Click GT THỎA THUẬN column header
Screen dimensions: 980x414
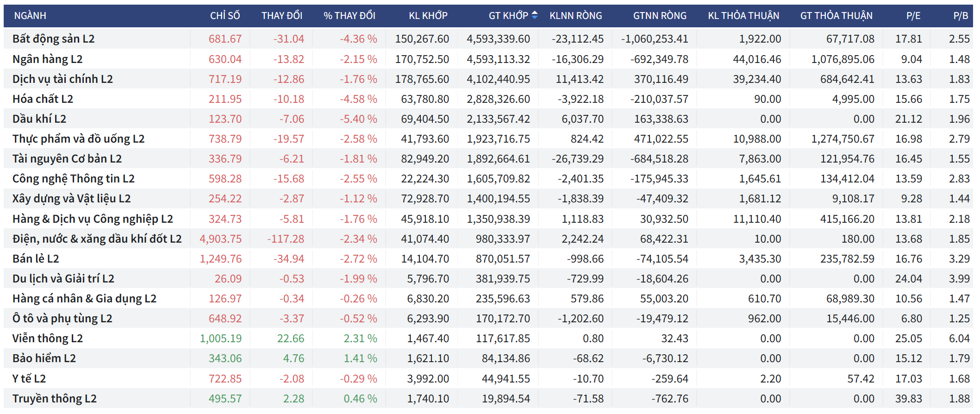click(x=836, y=16)
